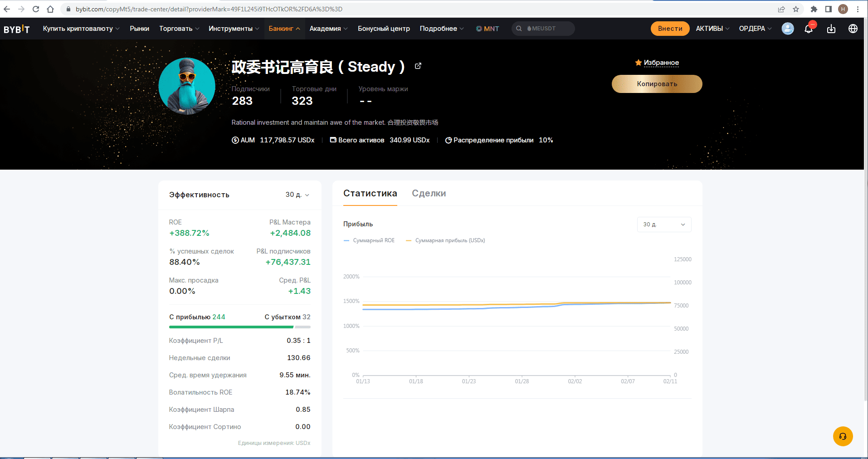Open the support headset chat button
Image resolution: width=868 pixels, height=459 pixels.
843,436
